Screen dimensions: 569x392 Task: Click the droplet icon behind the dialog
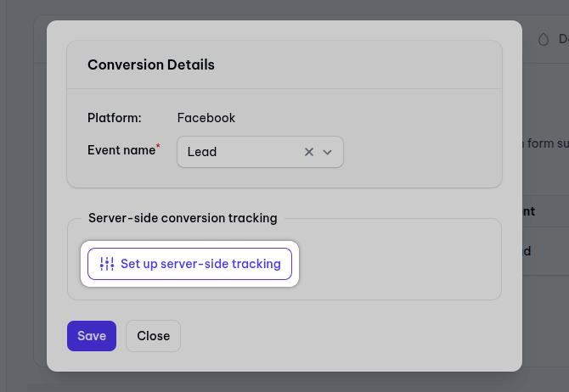pos(544,39)
